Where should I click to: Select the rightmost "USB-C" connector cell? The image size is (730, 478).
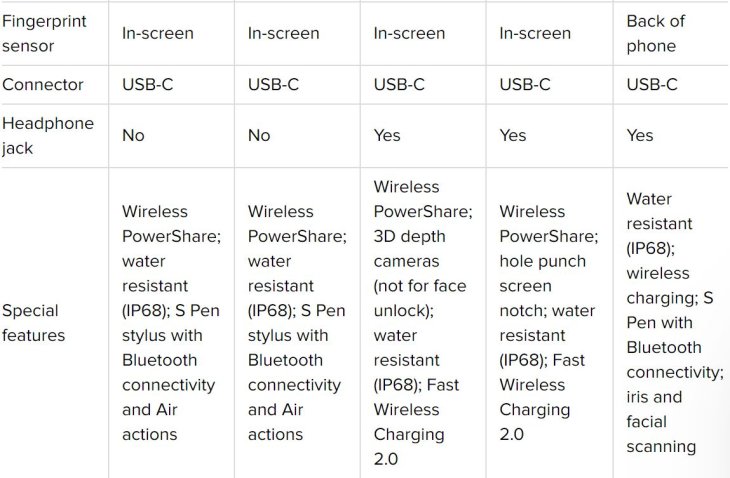[651, 84]
